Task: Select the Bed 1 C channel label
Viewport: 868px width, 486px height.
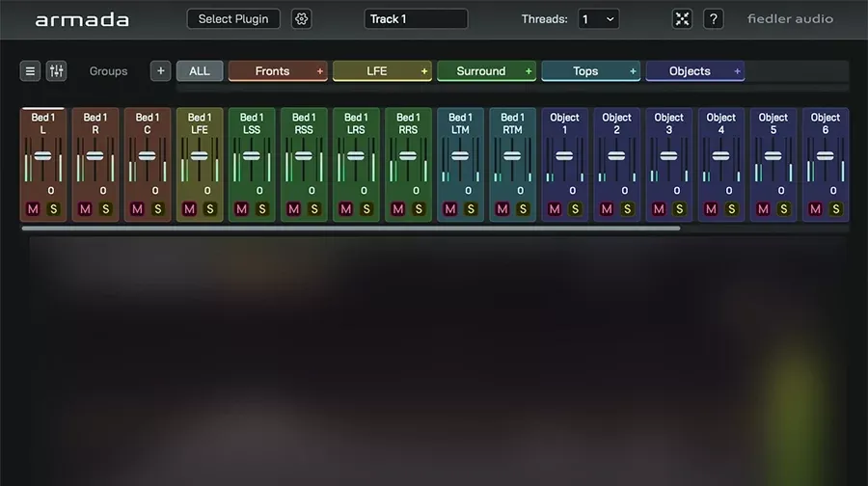Action: [148, 123]
